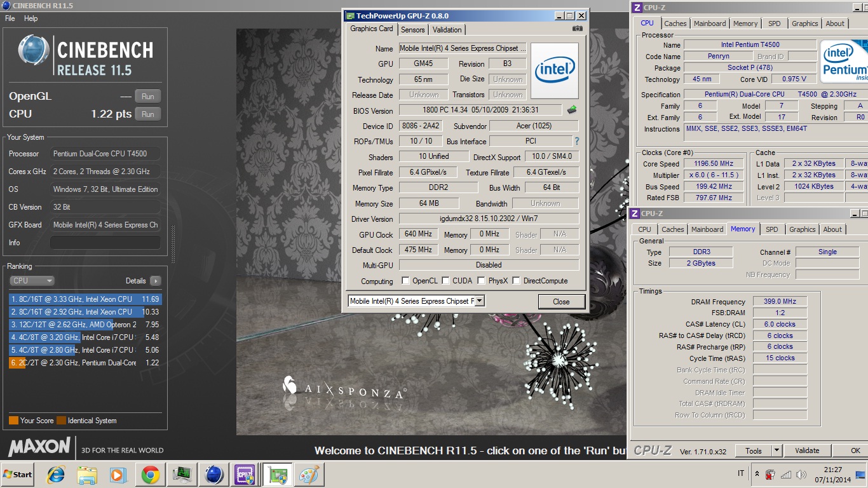Viewport: 868px width, 488px height.
Task: Open the Cinebench File menu
Action: 10,18
